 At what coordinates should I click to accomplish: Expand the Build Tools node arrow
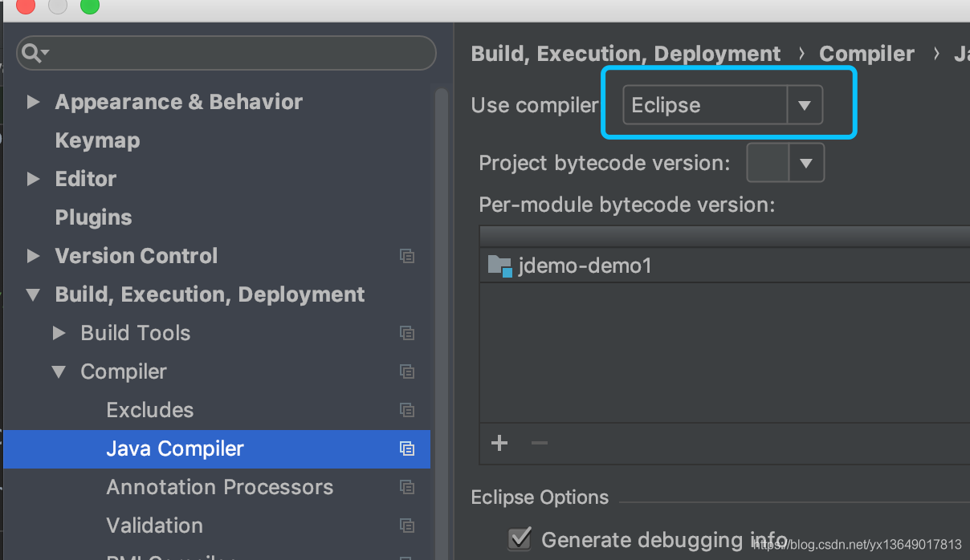59,333
